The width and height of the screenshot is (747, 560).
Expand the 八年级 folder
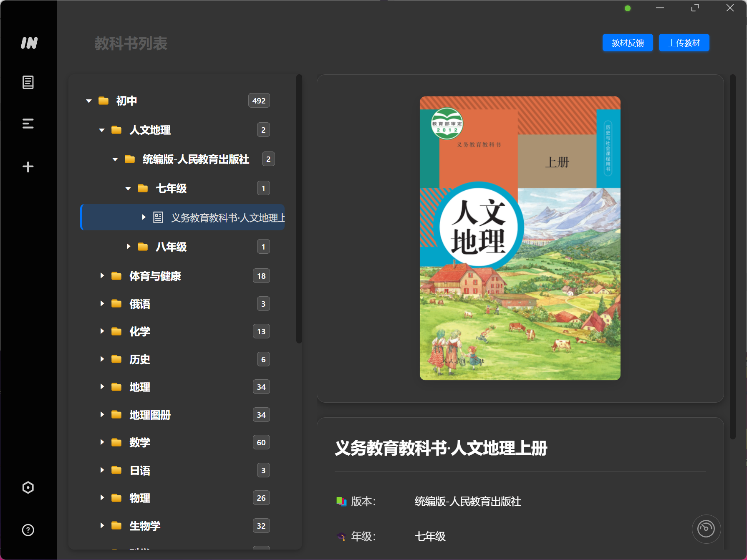pyautogui.click(x=128, y=247)
